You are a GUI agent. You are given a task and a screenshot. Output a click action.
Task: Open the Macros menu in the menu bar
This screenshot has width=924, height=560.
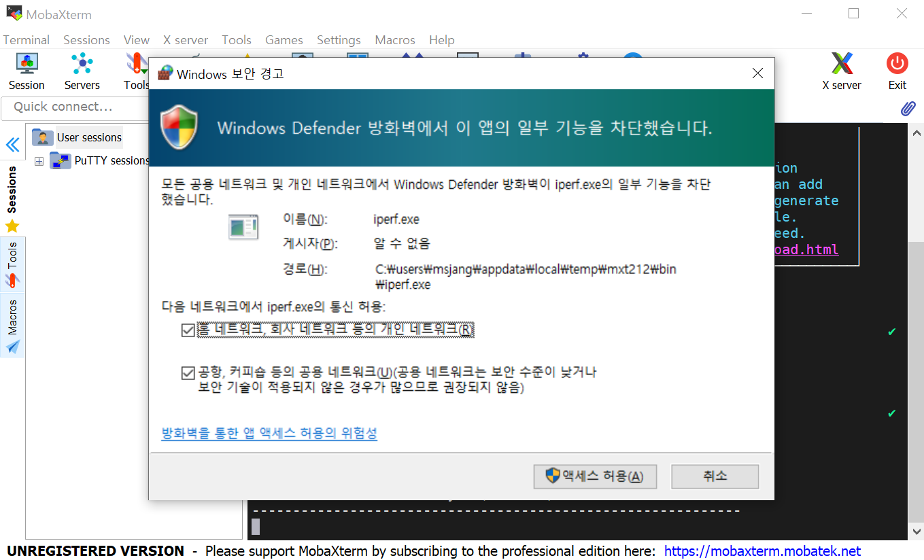tap(395, 40)
